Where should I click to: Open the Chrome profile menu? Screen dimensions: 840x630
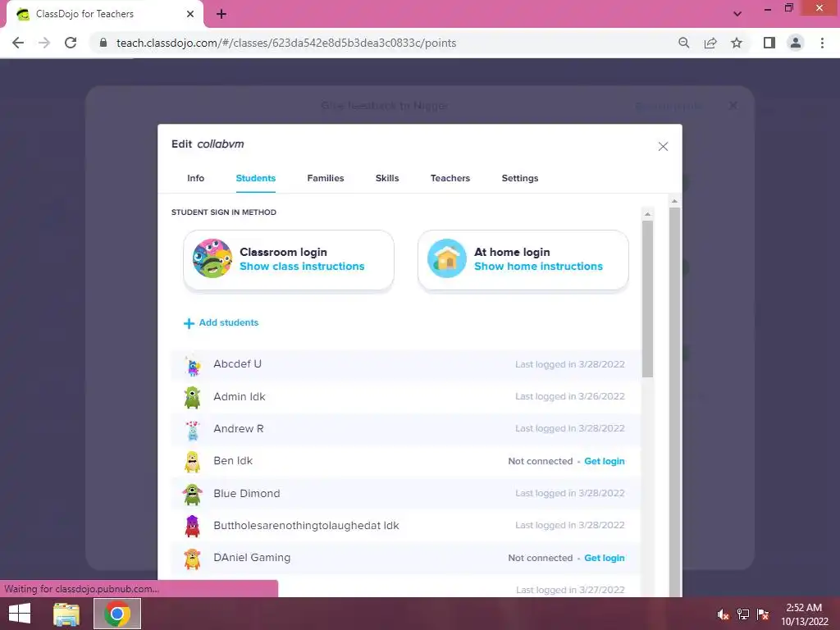point(796,43)
